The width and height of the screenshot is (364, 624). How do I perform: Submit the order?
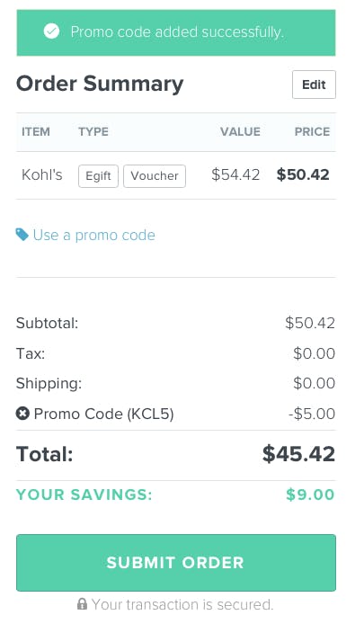176,562
